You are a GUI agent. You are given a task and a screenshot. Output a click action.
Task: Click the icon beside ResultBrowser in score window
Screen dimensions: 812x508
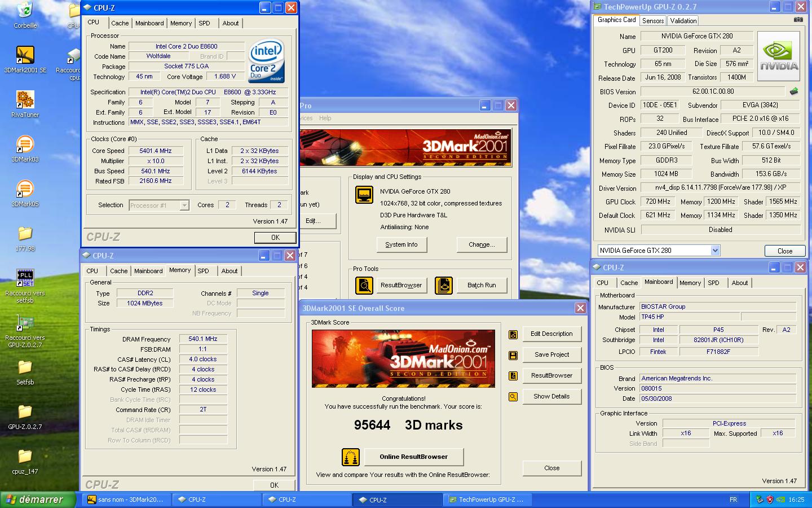coord(513,376)
